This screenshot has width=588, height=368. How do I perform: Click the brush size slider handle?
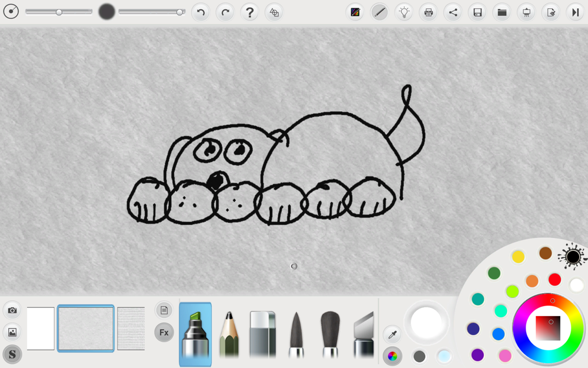pyautogui.click(x=59, y=12)
